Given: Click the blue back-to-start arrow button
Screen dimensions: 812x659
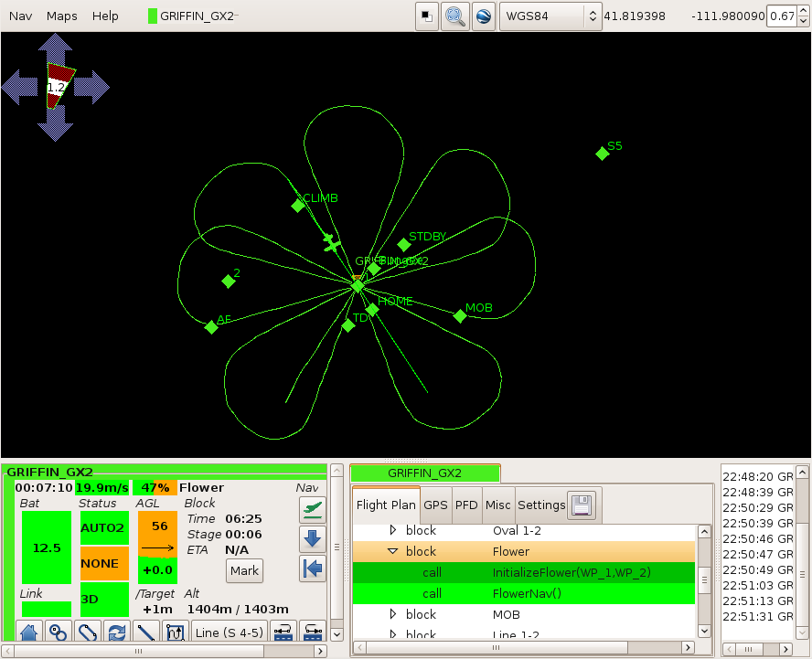Looking at the screenshot, I should (x=312, y=568).
